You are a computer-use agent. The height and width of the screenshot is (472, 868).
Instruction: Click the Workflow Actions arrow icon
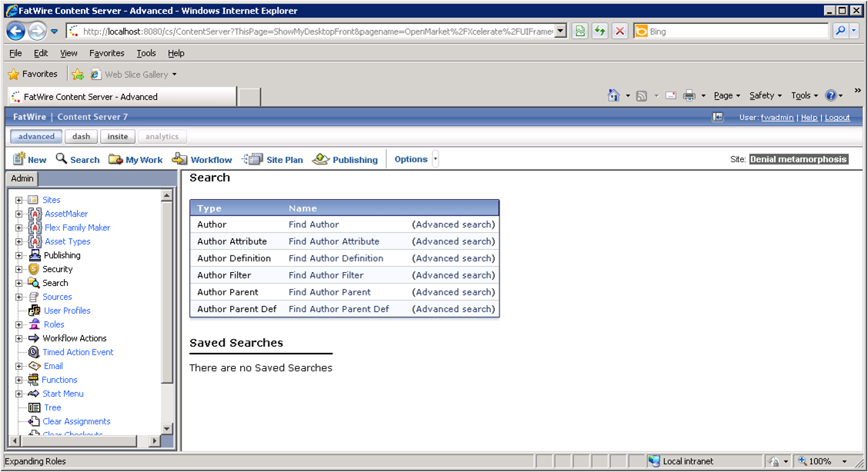[34, 337]
